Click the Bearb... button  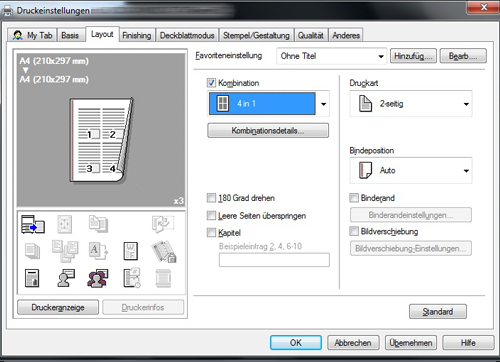(463, 56)
